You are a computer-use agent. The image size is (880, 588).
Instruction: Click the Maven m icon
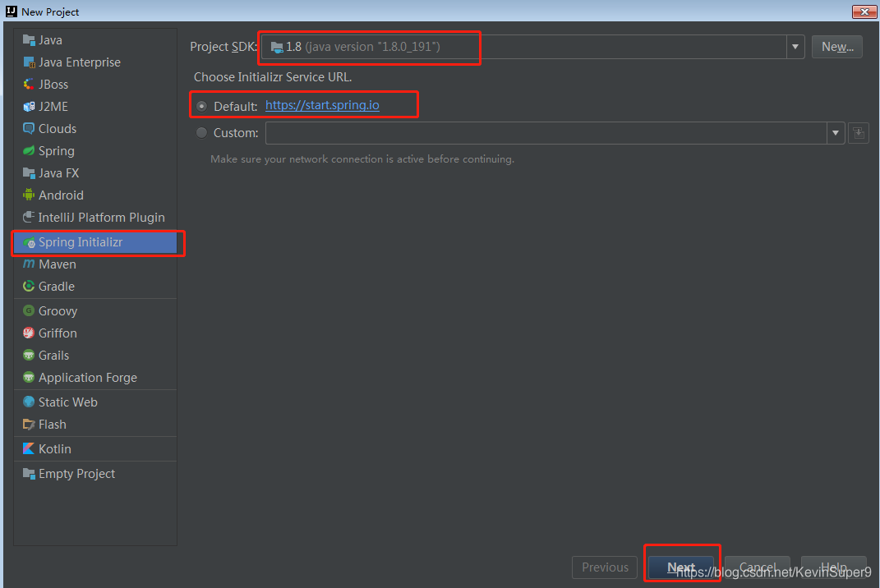[29, 264]
